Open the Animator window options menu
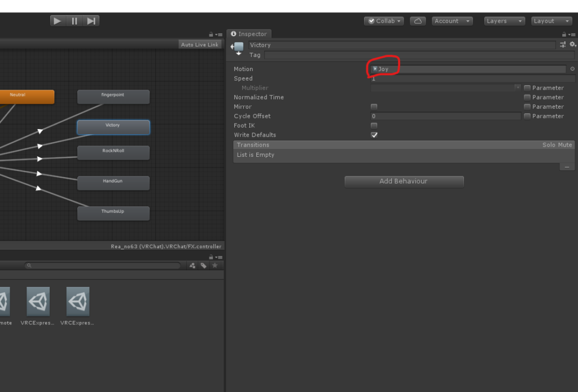Image resolution: width=578 pixels, height=392 pixels. [x=219, y=34]
